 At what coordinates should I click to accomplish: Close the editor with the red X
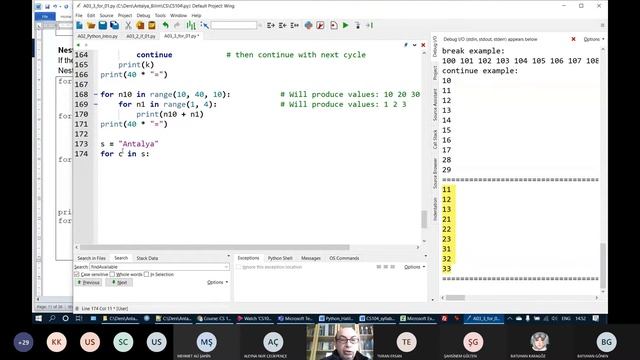423,45
